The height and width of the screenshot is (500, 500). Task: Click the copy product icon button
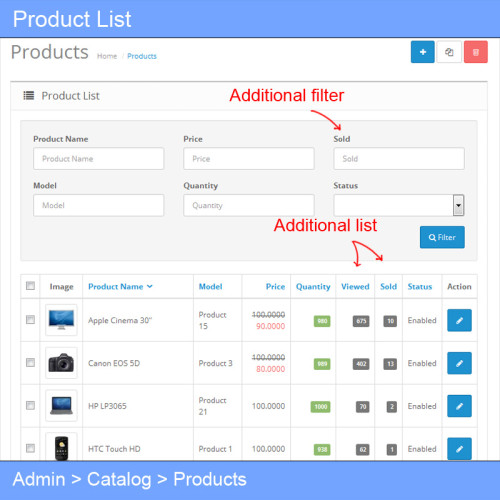click(x=449, y=52)
